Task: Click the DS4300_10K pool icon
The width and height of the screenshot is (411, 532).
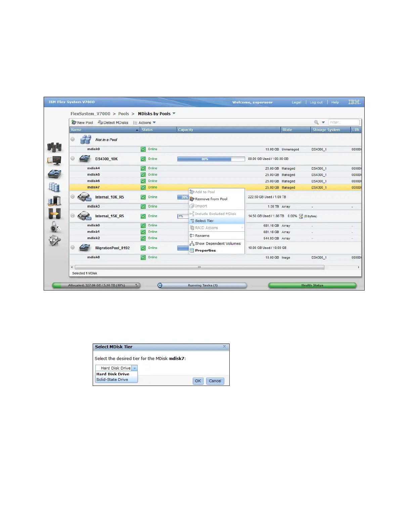Action: pyautogui.click(x=85, y=159)
